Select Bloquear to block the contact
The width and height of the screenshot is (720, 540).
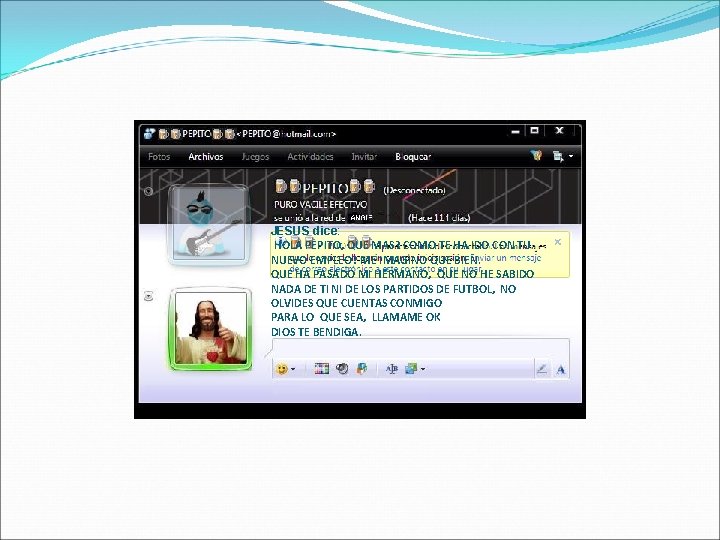pyautogui.click(x=413, y=157)
